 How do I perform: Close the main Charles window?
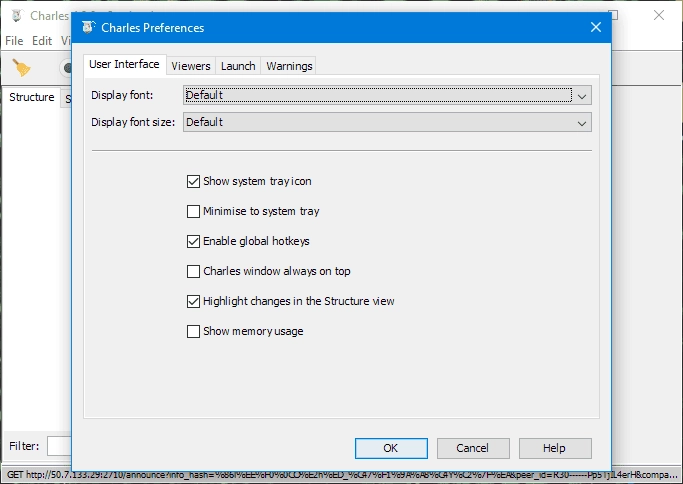659,15
